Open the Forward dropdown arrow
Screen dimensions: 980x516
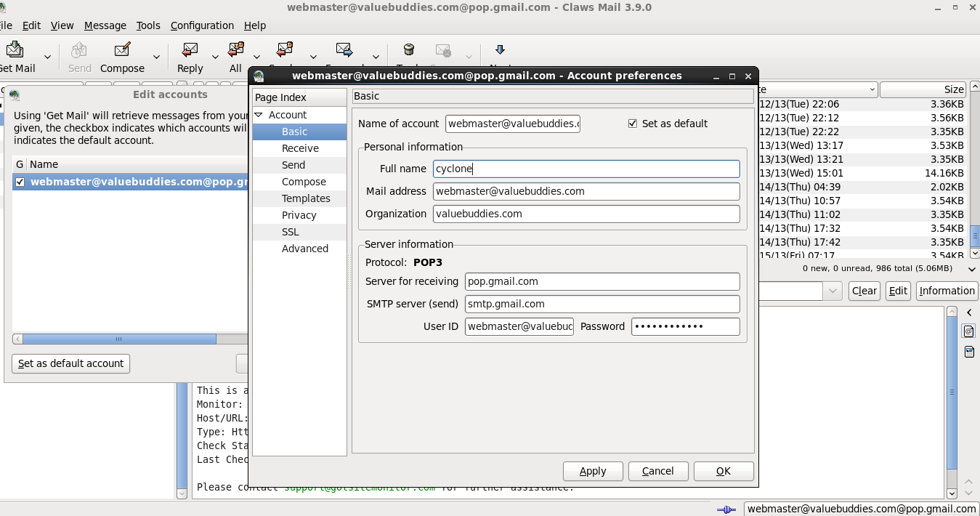376,57
